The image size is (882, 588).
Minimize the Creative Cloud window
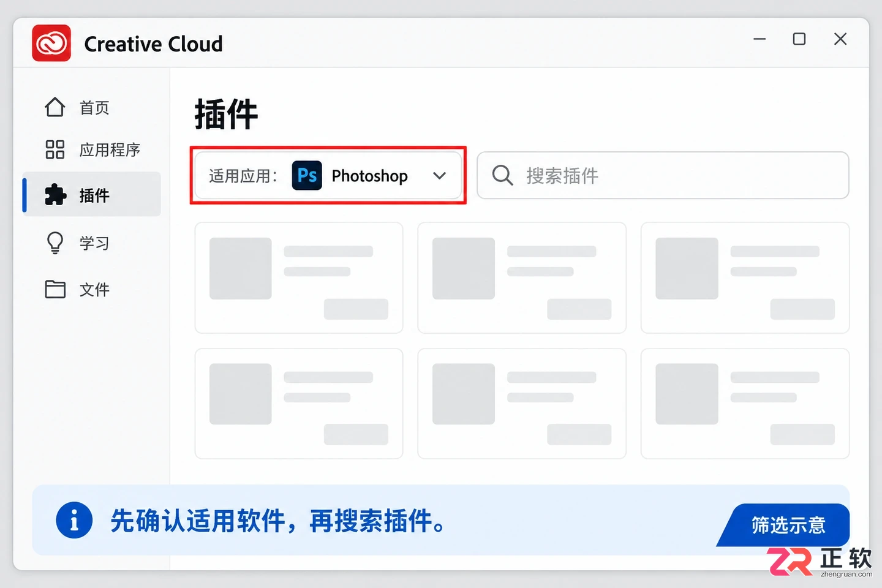pyautogui.click(x=759, y=39)
